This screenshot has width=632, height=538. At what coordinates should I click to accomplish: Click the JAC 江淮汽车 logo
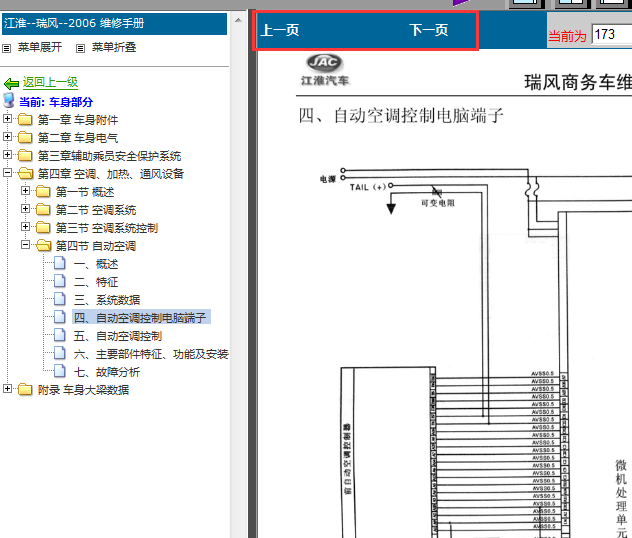(x=324, y=70)
